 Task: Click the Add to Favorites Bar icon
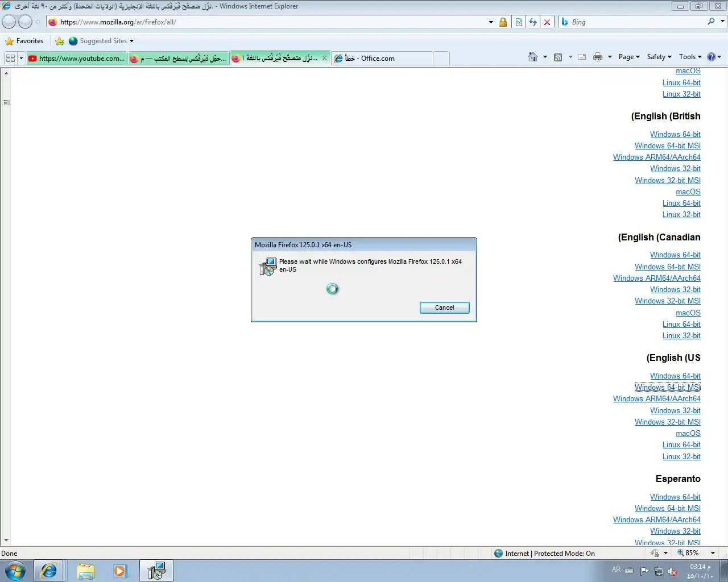pyautogui.click(x=60, y=41)
